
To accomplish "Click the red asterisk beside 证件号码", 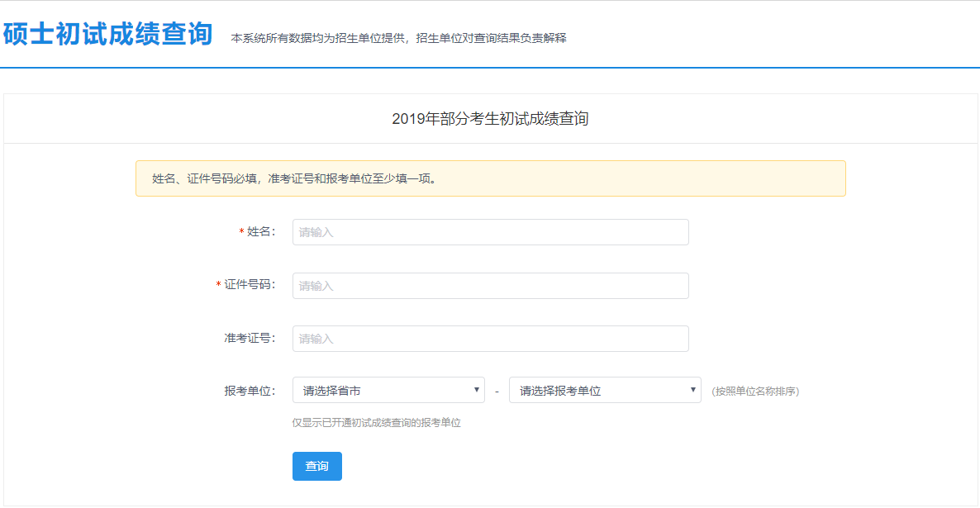I will [x=218, y=286].
